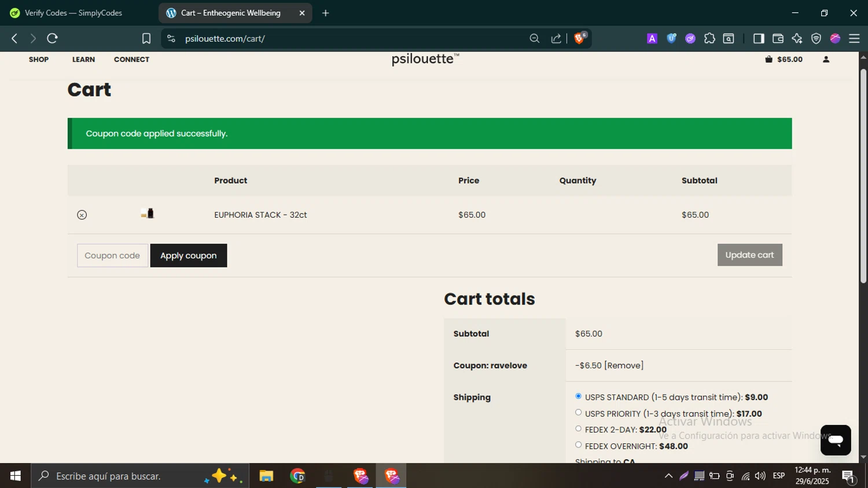Screen dimensions: 868x488
Task: Open File Explorer from the taskbar
Action: tap(266, 476)
